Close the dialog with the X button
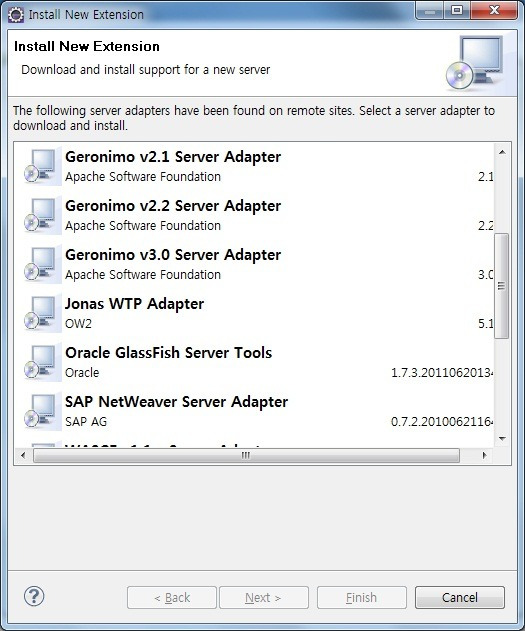This screenshot has width=525, height=631. click(x=494, y=10)
